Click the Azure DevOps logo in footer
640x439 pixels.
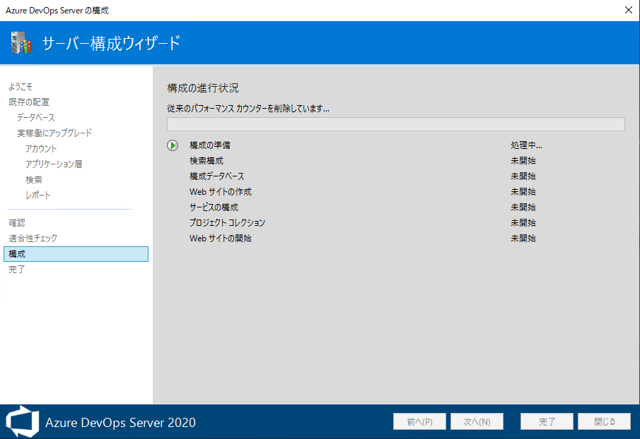22,421
